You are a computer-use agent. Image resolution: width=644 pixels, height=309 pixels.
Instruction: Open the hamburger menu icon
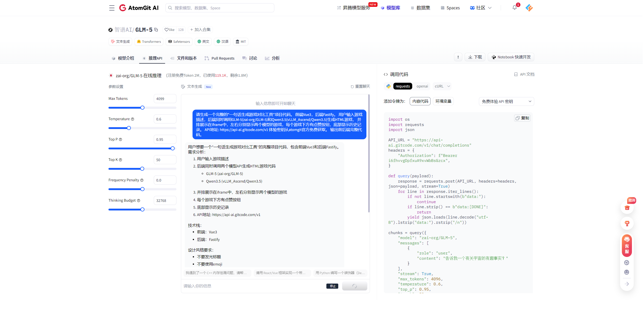112,8
